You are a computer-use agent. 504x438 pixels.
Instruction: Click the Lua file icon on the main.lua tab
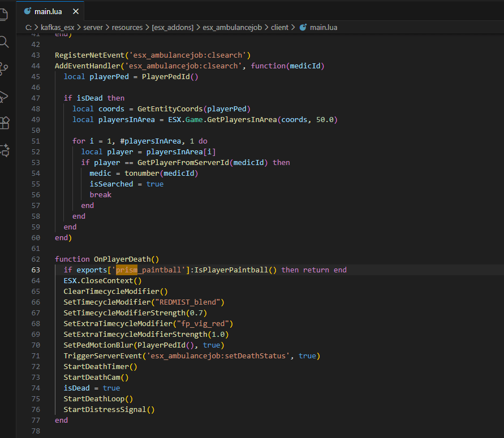pyautogui.click(x=26, y=11)
